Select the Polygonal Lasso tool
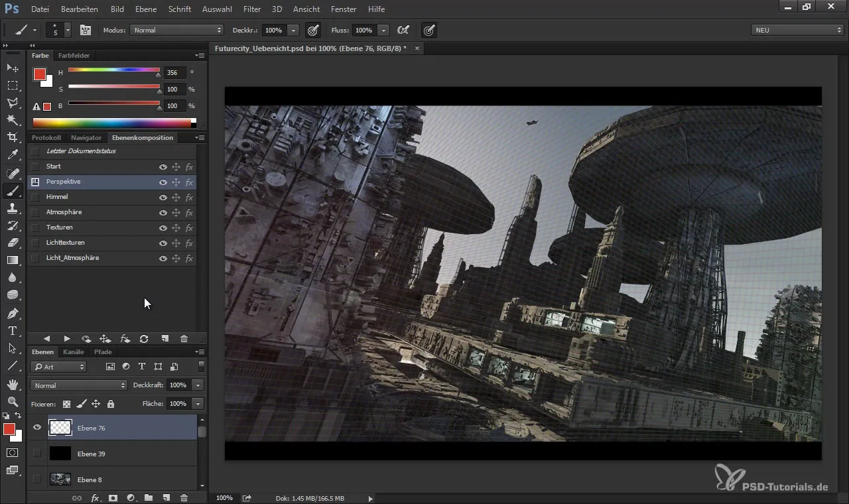Viewport: 849px width, 504px height. click(13, 103)
